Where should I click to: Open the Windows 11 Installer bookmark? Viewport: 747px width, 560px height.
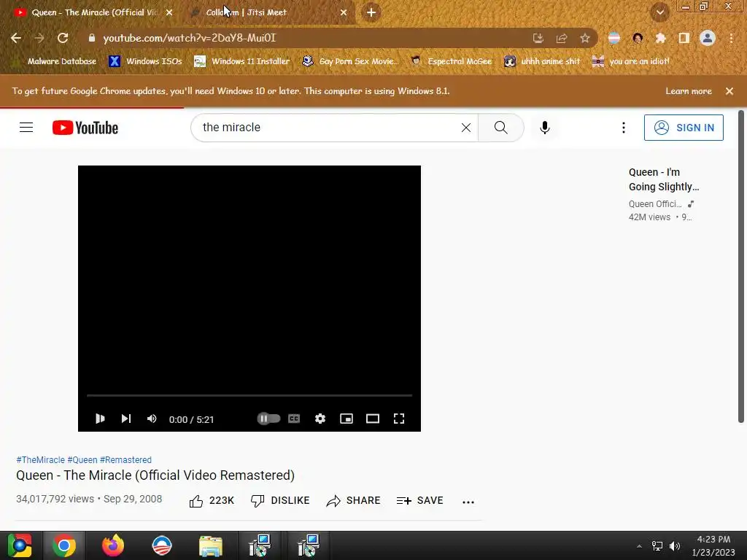(x=242, y=61)
